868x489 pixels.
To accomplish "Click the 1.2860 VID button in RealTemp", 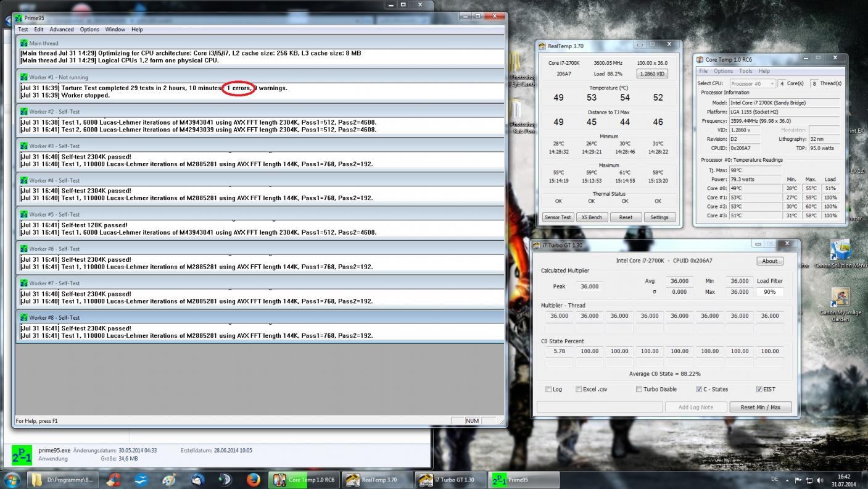I will coord(653,73).
